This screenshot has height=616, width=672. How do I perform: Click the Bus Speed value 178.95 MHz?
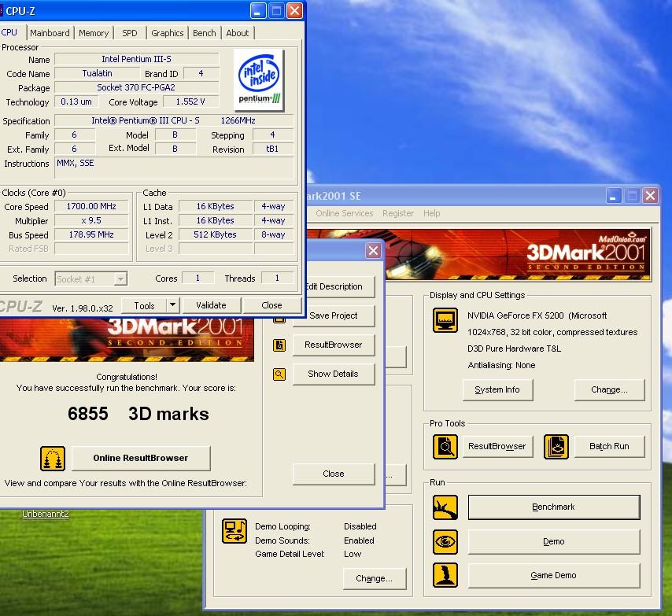point(91,234)
